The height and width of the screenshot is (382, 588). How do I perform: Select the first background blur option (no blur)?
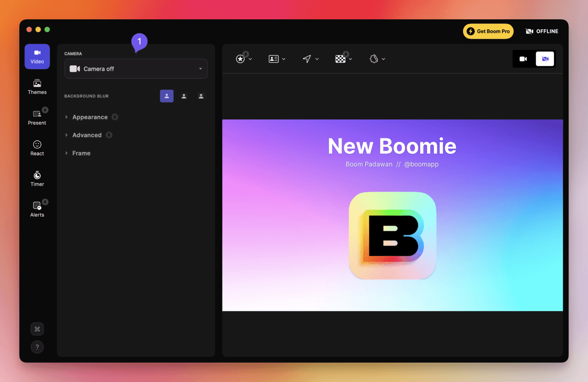[167, 96]
